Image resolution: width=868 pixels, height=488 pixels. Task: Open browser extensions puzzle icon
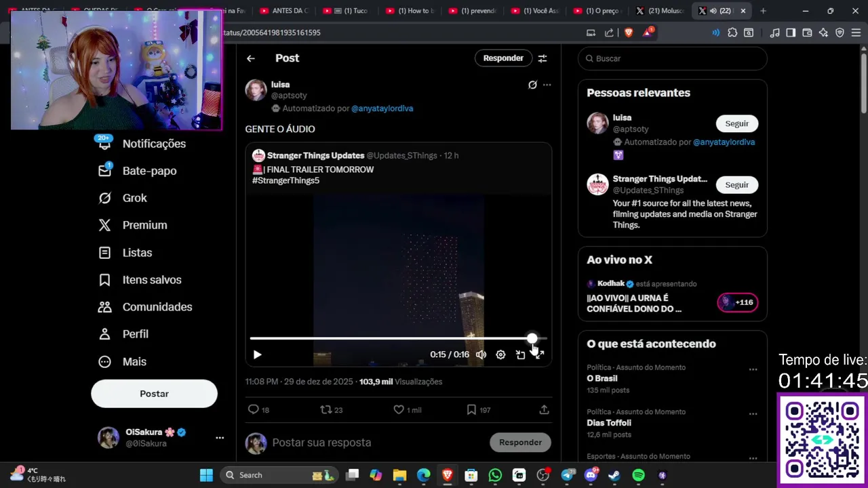point(732,33)
